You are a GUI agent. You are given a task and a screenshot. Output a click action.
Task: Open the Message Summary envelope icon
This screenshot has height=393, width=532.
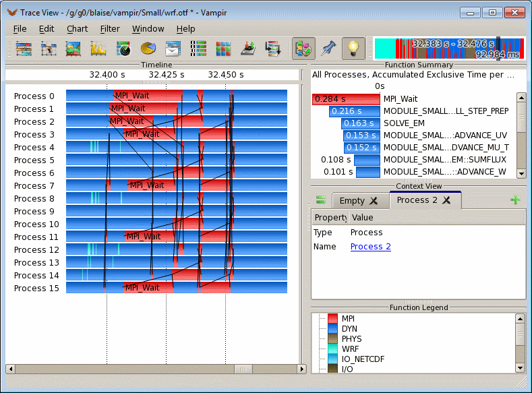173,49
